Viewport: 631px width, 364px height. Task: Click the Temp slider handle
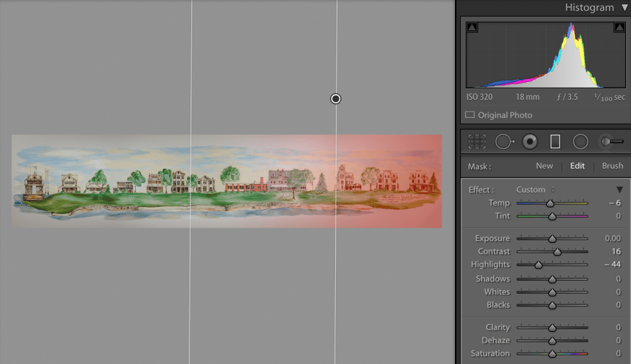pyautogui.click(x=549, y=203)
